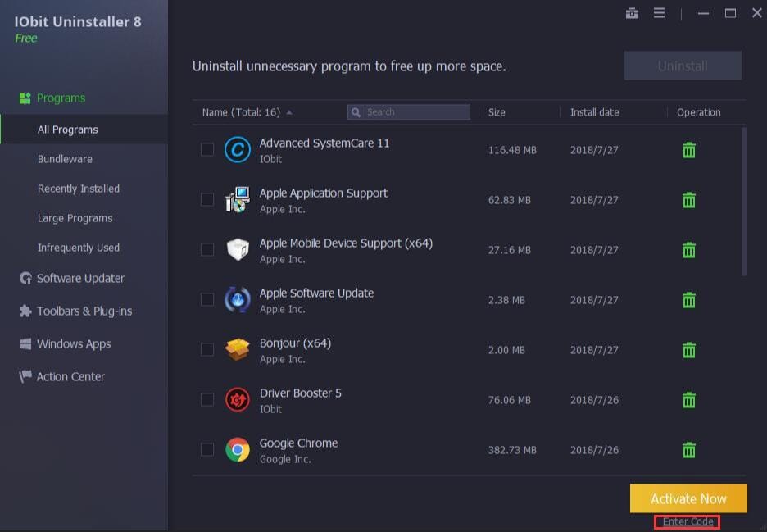This screenshot has width=767, height=532.
Task: Uninstall Advanced SystemCare 11 via trash icon
Action: [688, 150]
